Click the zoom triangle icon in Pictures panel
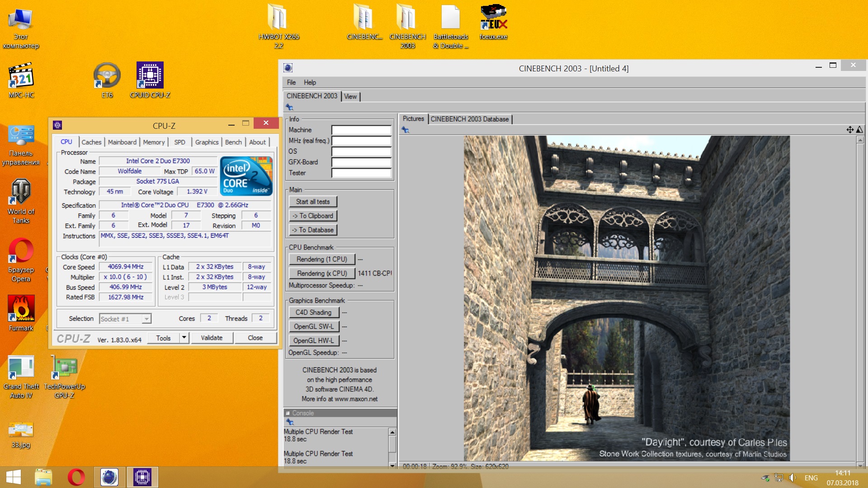Screen dimensions: 868x488 [x=859, y=130]
